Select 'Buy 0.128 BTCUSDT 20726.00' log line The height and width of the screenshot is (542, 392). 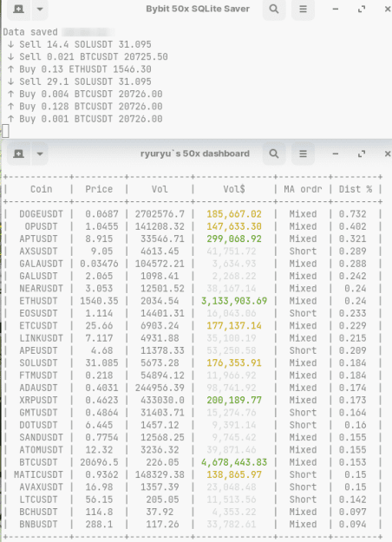pos(85,107)
